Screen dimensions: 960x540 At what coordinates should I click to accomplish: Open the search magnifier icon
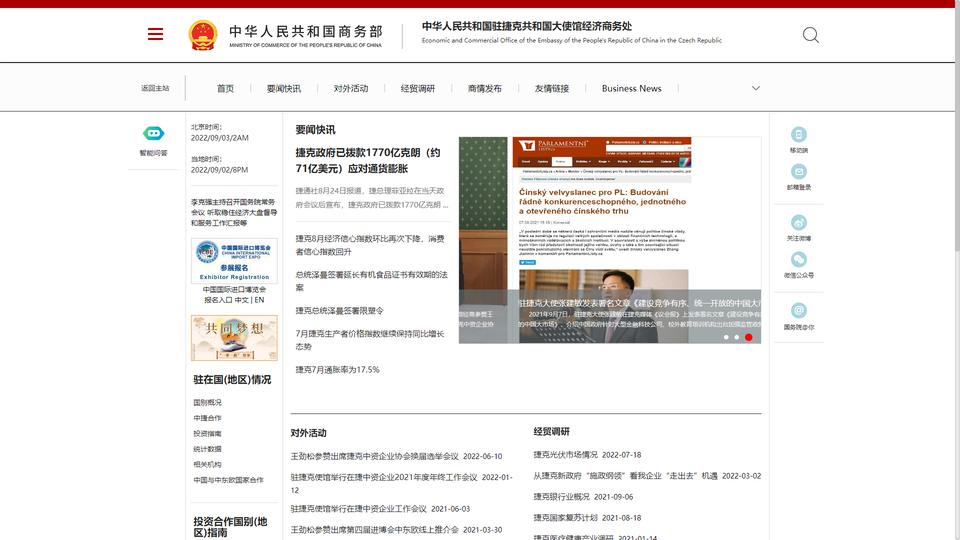click(811, 35)
